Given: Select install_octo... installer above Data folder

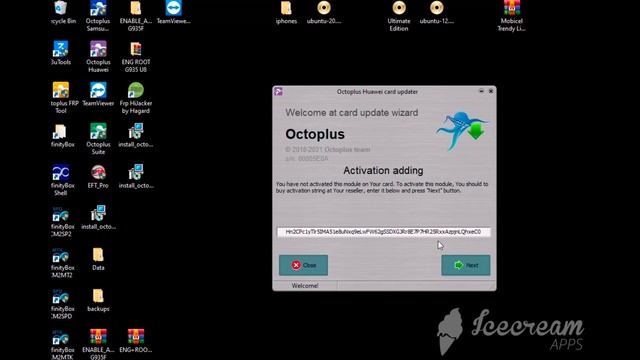Looking at the screenshot, I should click(x=98, y=218).
